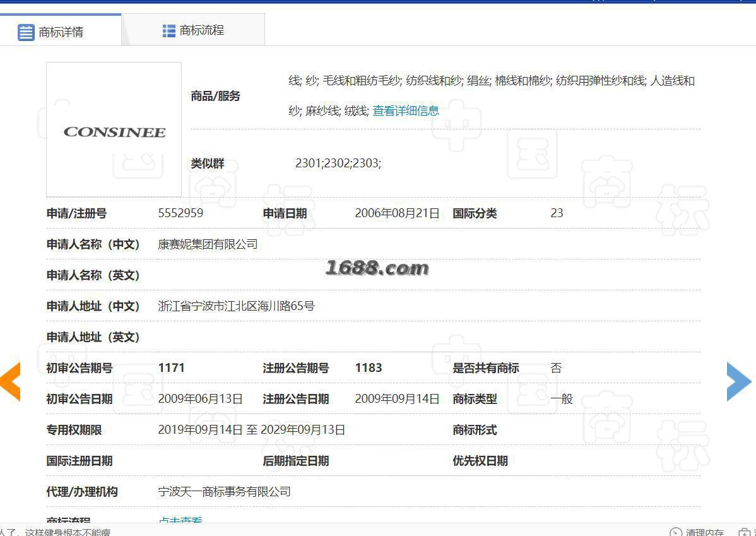Image resolution: width=756 pixels, height=536 pixels.
Task: Go to next trademark with blue arrow
Action: (x=739, y=381)
